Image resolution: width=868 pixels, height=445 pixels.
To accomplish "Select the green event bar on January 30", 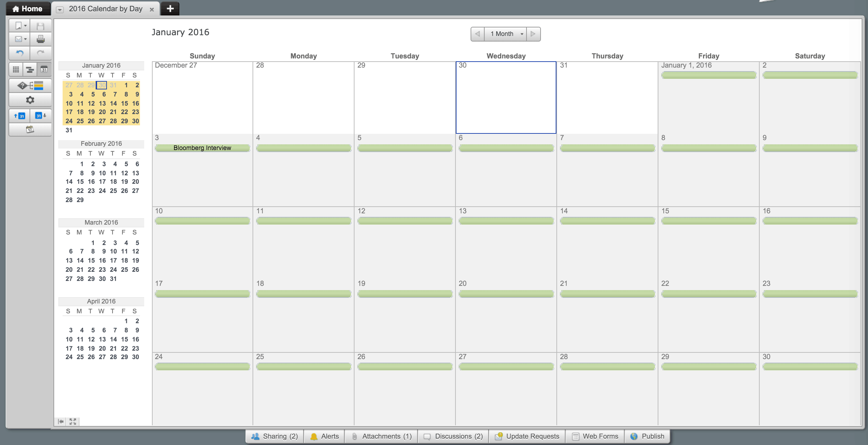I will pyautogui.click(x=810, y=366).
